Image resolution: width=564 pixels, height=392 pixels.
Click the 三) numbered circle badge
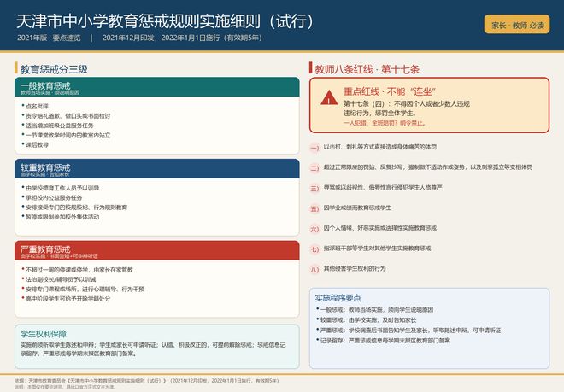pyautogui.click(x=314, y=188)
